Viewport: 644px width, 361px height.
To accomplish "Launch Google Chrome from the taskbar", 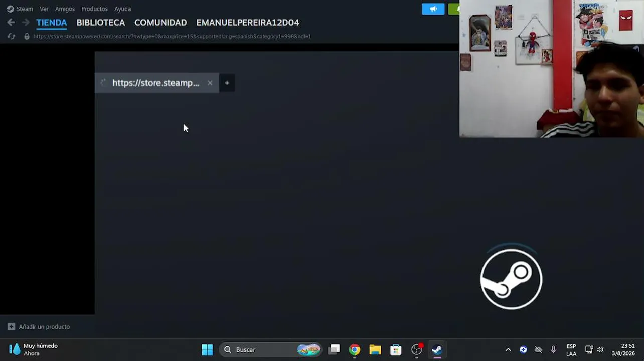I will [355, 350].
